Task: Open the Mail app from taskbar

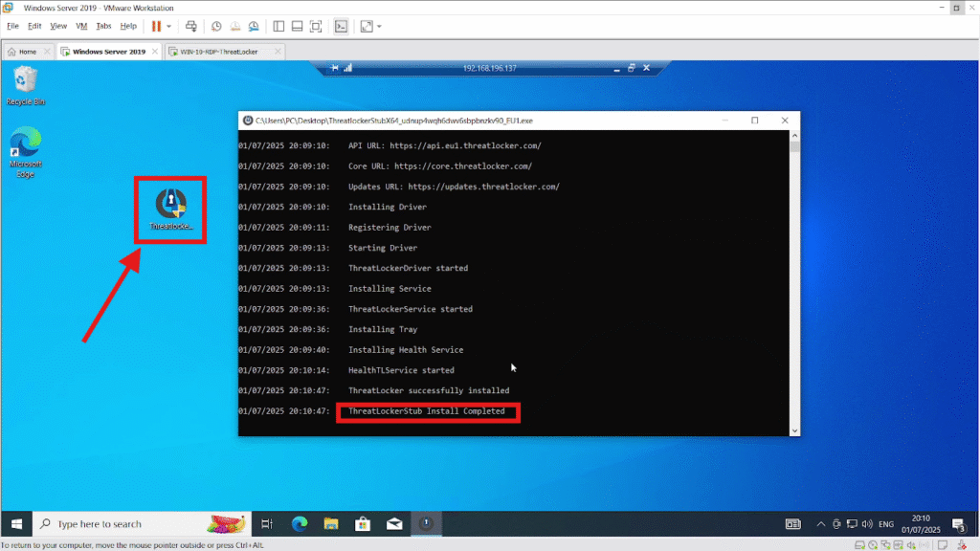Action: 394,524
